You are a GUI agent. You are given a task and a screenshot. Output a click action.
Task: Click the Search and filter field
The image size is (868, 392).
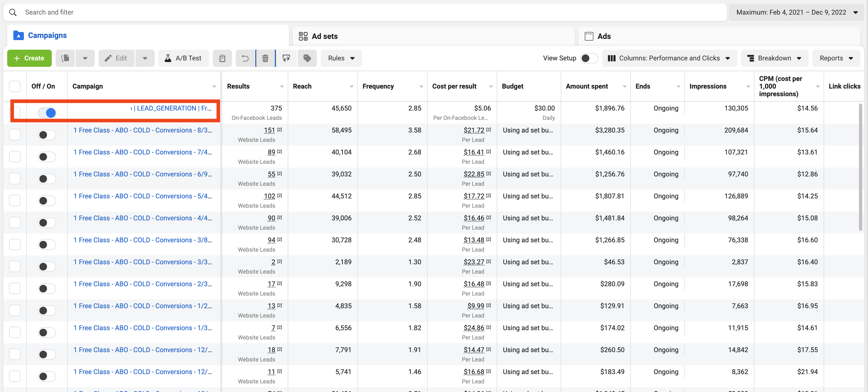point(371,12)
